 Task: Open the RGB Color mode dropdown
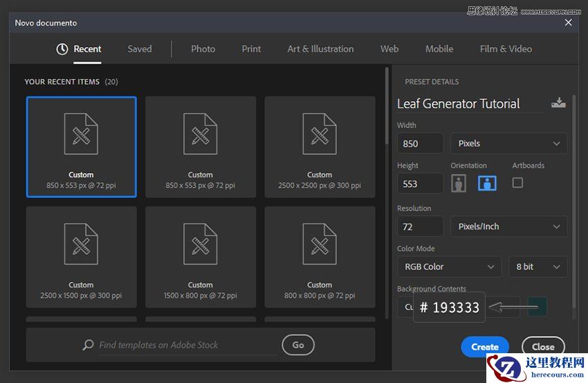[x=449, y=267]
